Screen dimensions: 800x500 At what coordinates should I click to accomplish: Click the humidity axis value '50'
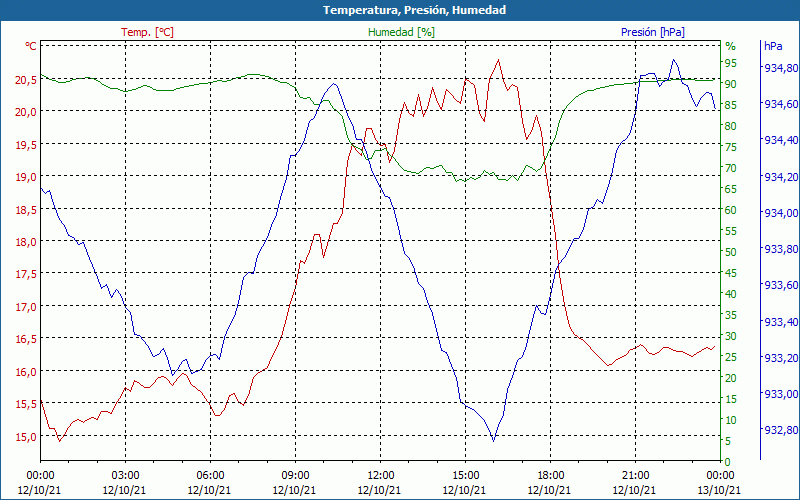[731, 252]
